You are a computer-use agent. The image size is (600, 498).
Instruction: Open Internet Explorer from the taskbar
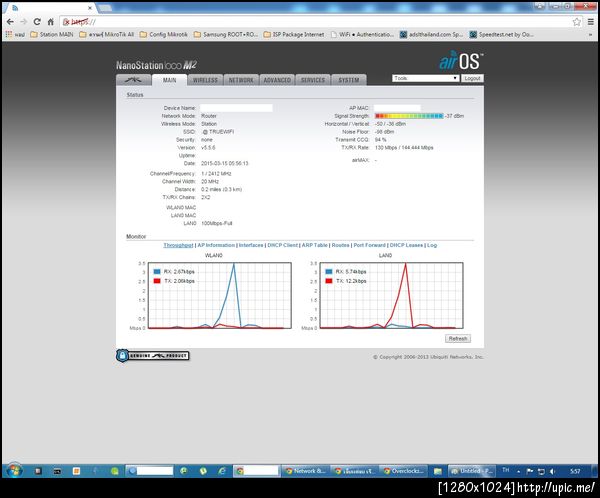[x=222, y=471]
